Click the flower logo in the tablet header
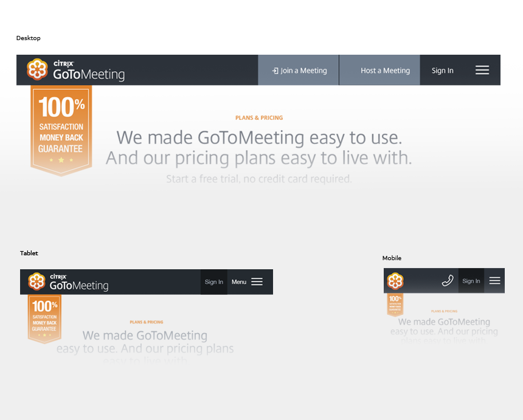Screen dimensions: 523x420 [x=37, y=281]
